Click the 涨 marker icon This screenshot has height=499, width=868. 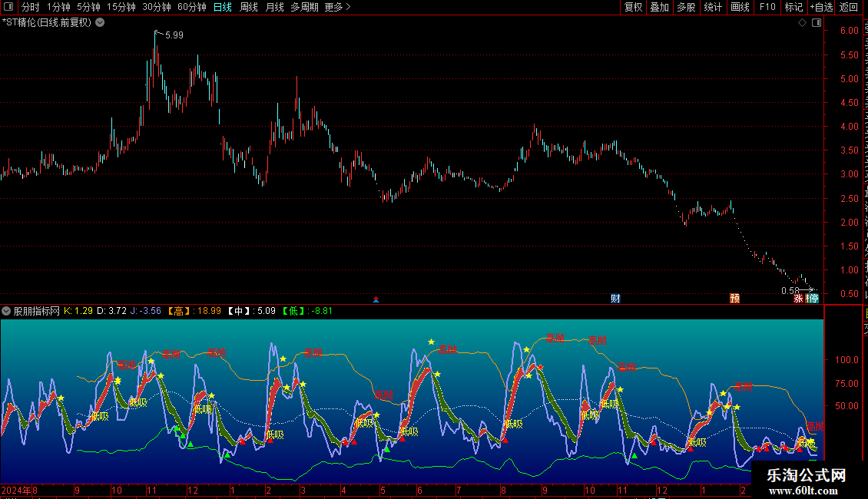(x=798, y=299)
